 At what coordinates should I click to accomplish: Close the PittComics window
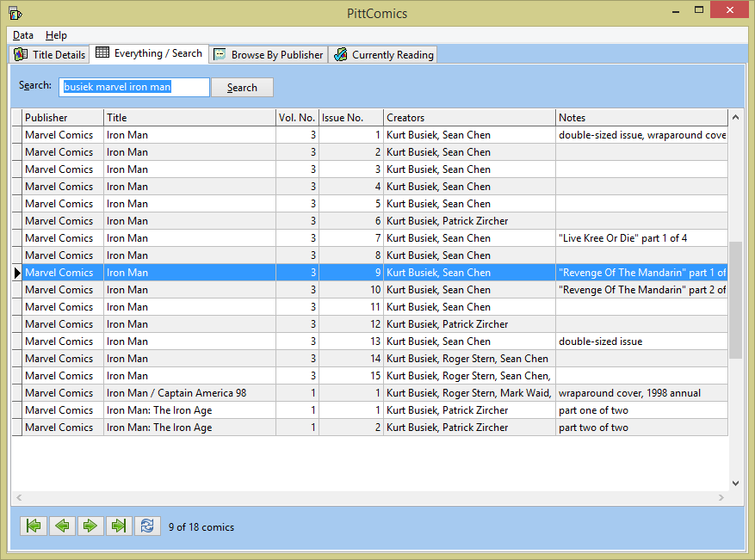click(x=729, y=10)
